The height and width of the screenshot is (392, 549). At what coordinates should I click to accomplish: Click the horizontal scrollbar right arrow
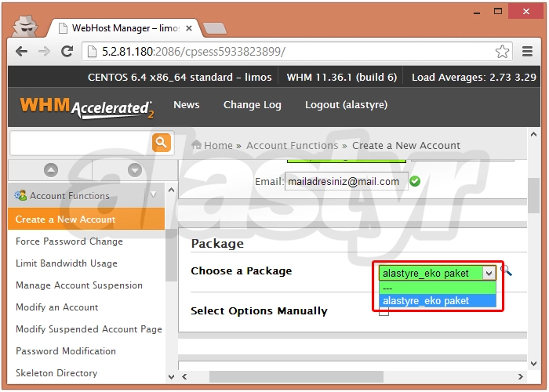521,376
